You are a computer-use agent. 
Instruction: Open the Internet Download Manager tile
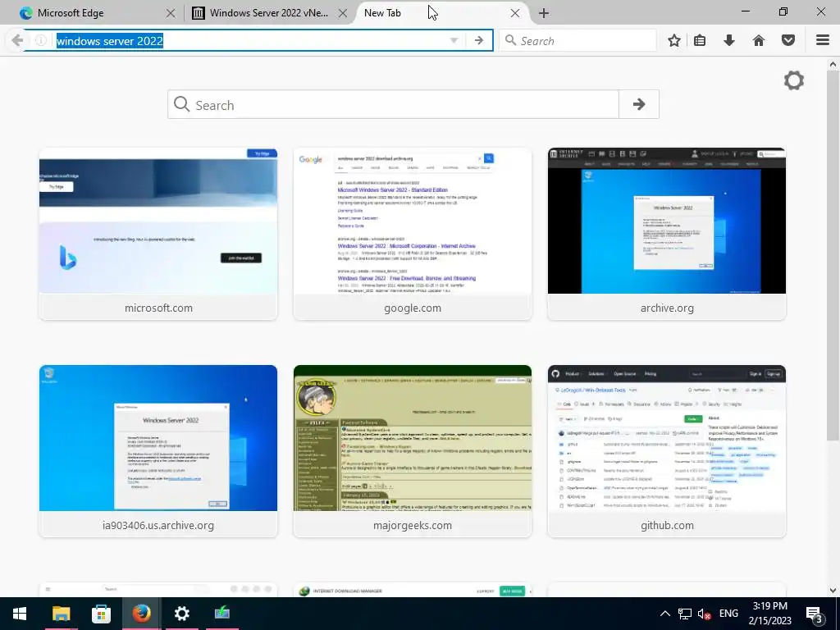coord(413,590)
